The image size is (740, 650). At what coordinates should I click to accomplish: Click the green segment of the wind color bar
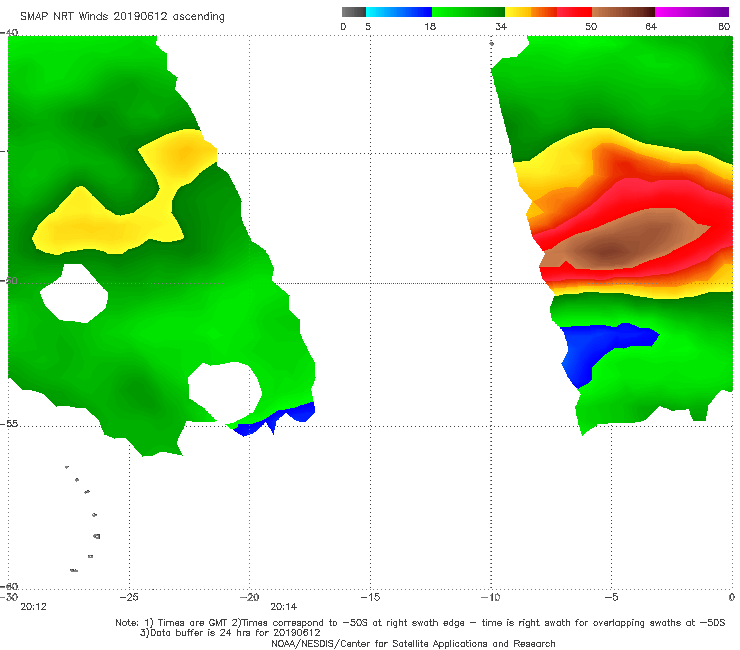click(x=468, y=12)
